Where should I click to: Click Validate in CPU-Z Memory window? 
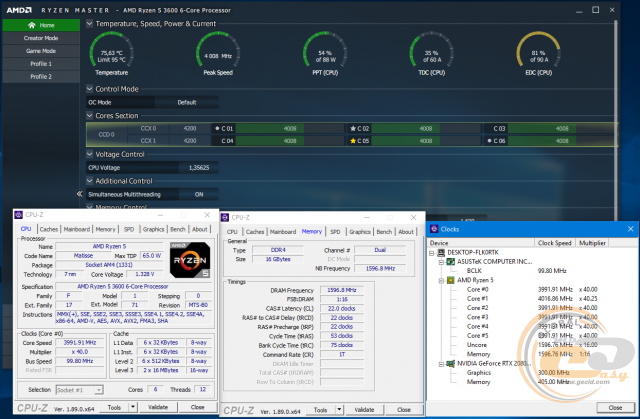pyautogui.click(x=364, y=410)
